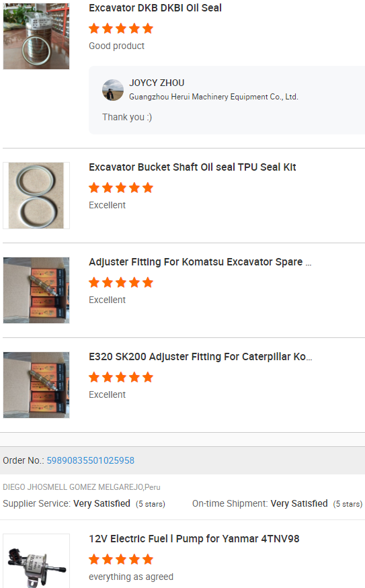This screenshot has height=588, width=365.
Task: Open the E320 SK200 Adjuster Fitting image
Action: click(x=36, y=385)
